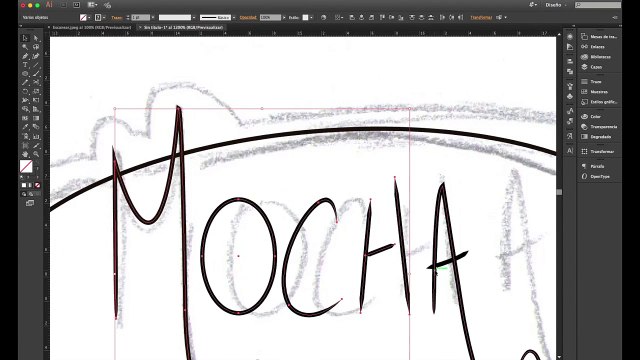640x360 pixels.
Task: Select the Selection tool arrow
Action: tap(25, 38)
